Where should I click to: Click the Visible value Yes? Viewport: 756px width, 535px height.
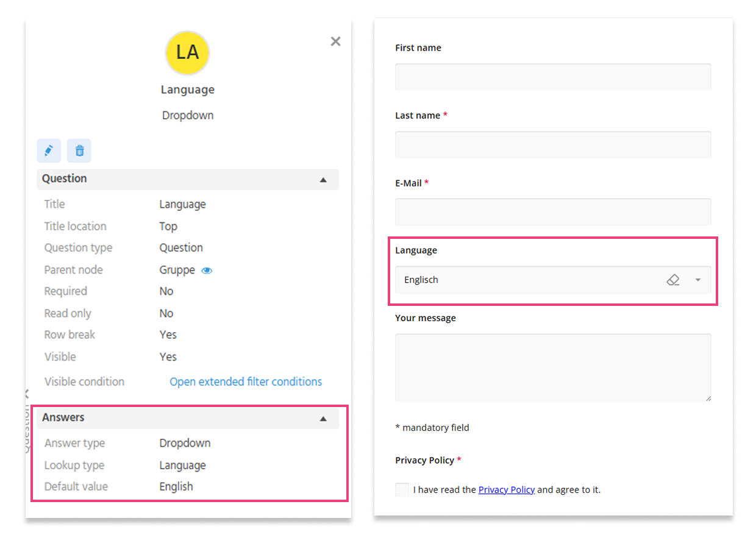pos(168,357)
